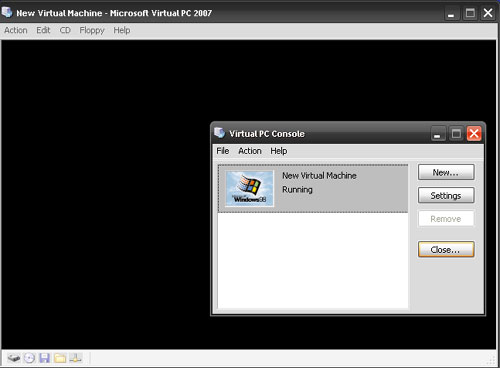The height and width of the screenshot is (368, 500).
Task: Minimize the main Virtual PC 2007 window
Action: pos(451,13)
